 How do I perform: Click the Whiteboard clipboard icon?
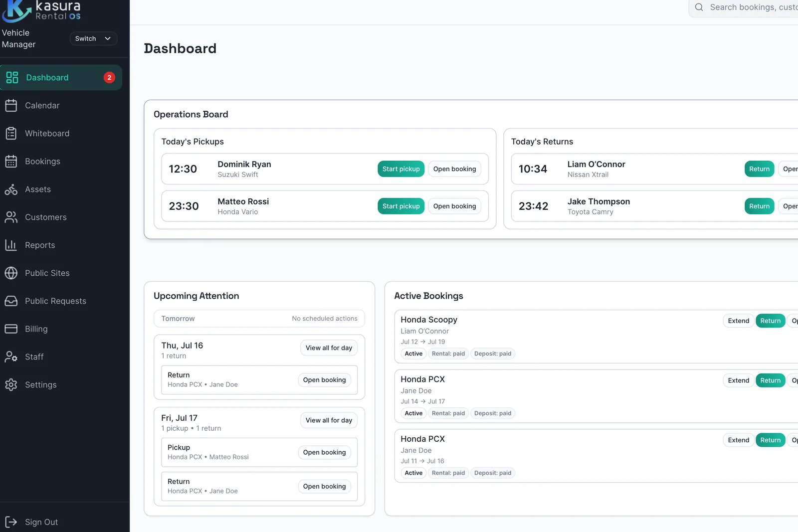pos(11,133)
